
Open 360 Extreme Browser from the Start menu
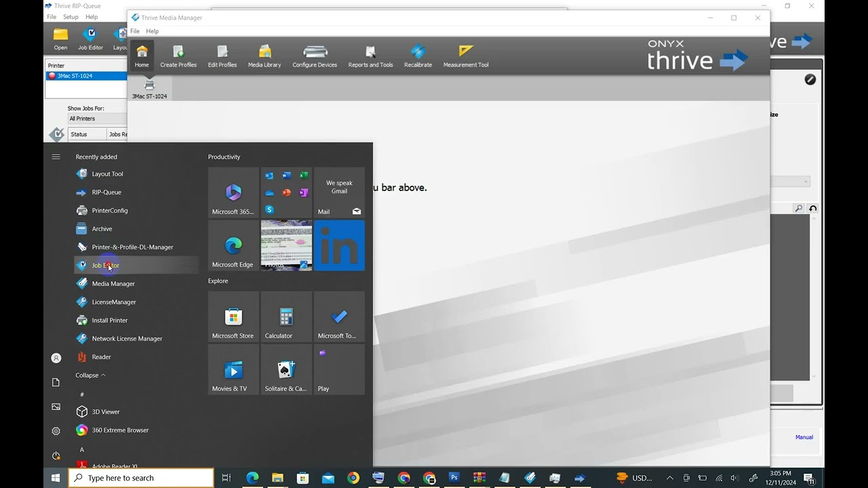(136, 430)
